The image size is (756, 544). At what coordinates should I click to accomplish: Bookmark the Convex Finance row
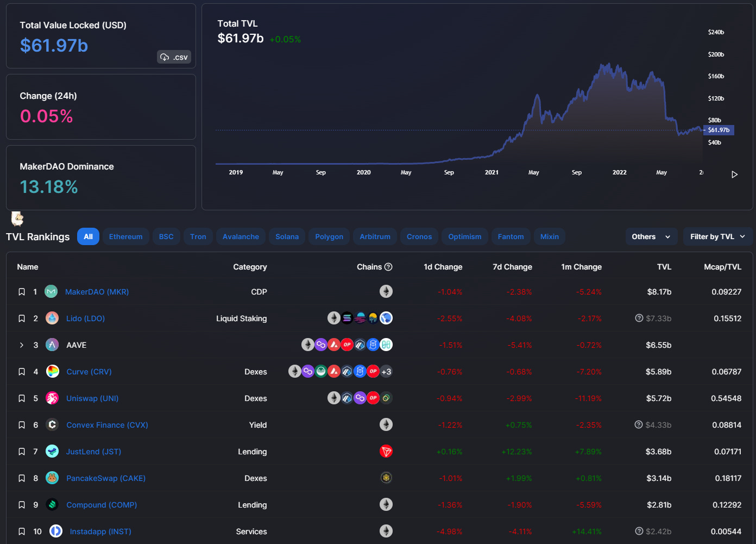click(22, 425)
